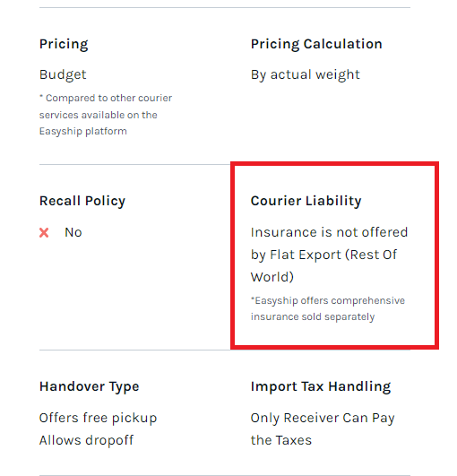Click the Offers free pickup text
The height and width of the screenshot is (476, 457).
(x=98, y=419)
